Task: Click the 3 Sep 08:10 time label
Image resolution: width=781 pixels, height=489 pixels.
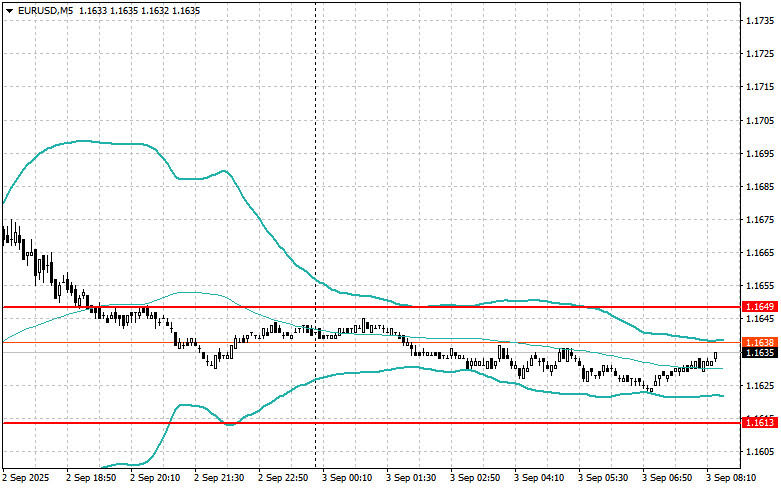Action: [731, 478]
